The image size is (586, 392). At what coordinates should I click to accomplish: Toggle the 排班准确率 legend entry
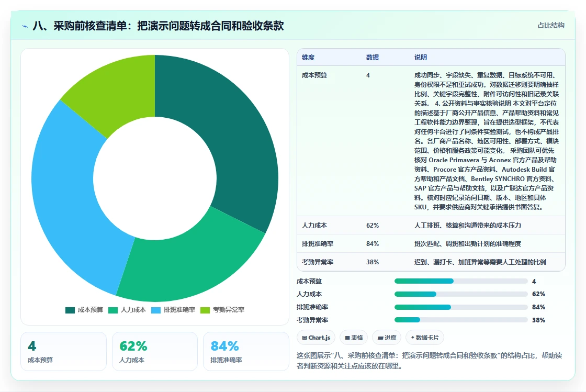(173, 310)
